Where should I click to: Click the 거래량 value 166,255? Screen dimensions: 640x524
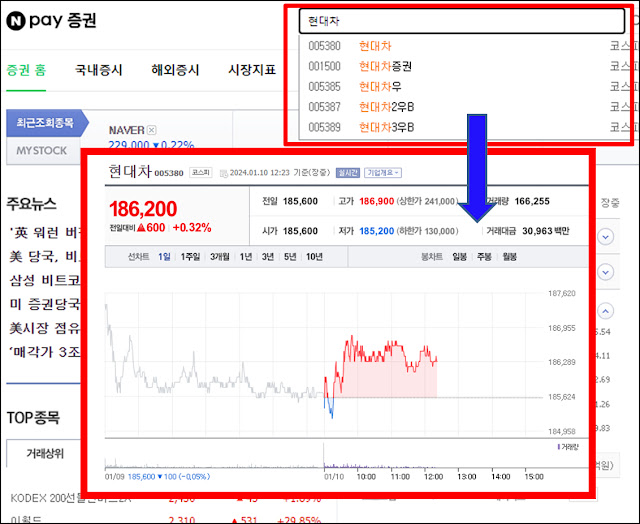(x=532, y=201)
